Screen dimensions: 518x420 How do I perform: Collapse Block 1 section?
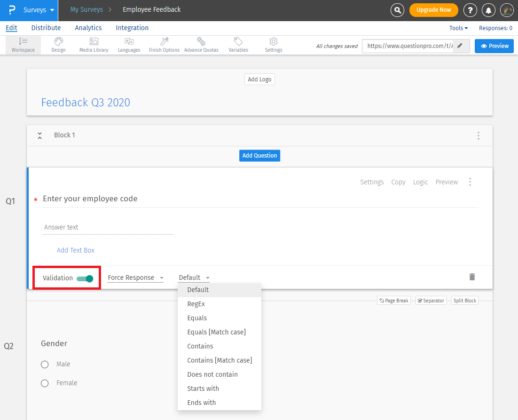(x=40, y=135)
